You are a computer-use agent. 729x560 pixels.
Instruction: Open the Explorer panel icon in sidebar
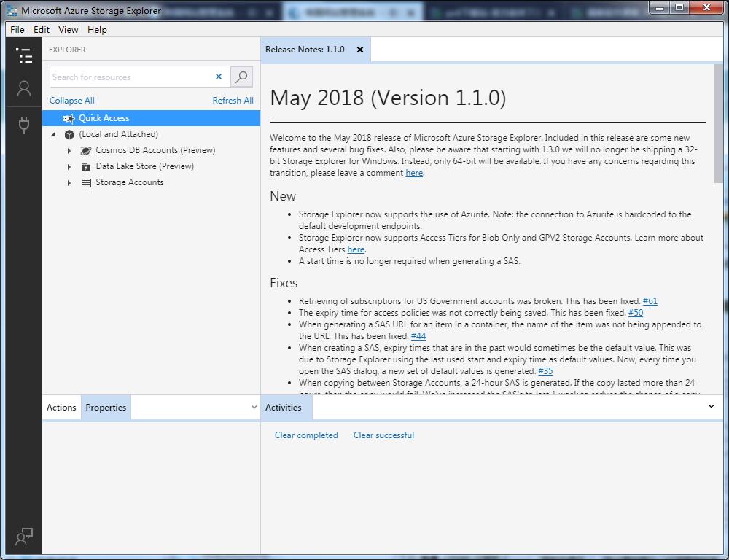(24, 55)
